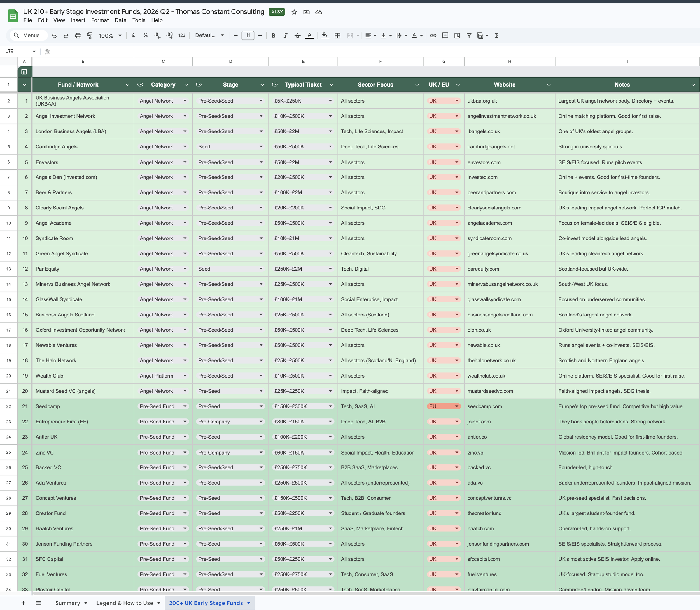700x610 pixels.
Task: Switch to the Summary sheet tab
Action: click(67, 603)
